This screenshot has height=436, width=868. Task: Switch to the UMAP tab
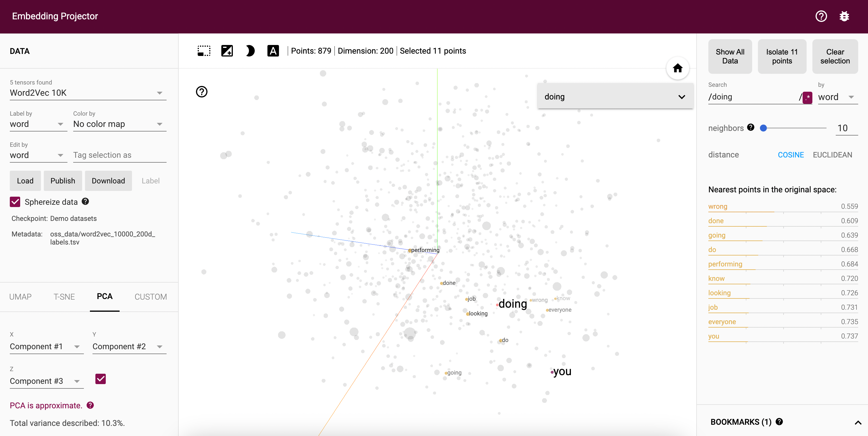[20, 296]
